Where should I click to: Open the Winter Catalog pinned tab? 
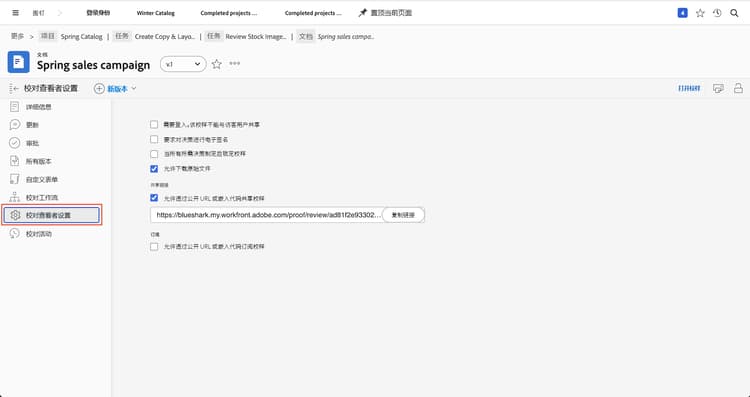(x=155, y=13)
